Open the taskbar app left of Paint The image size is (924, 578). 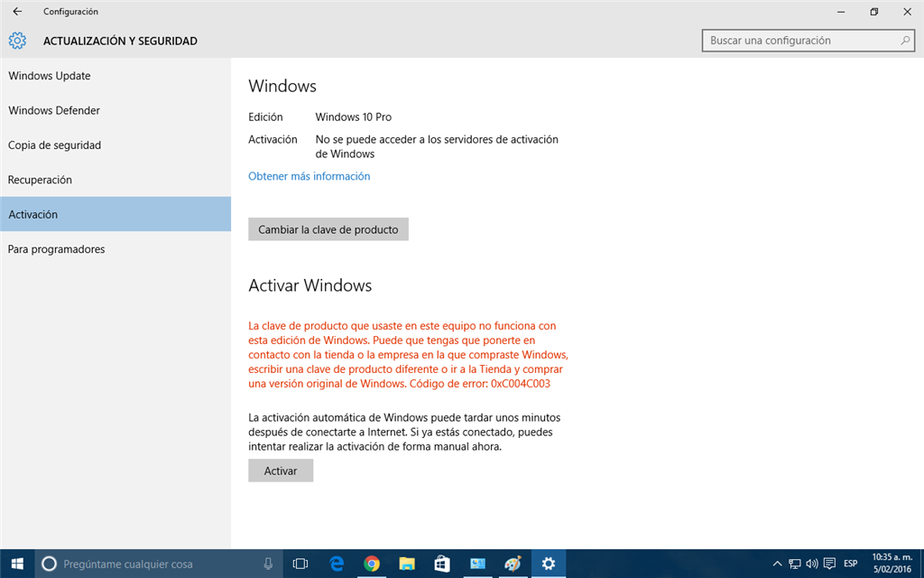pos(477,564)
